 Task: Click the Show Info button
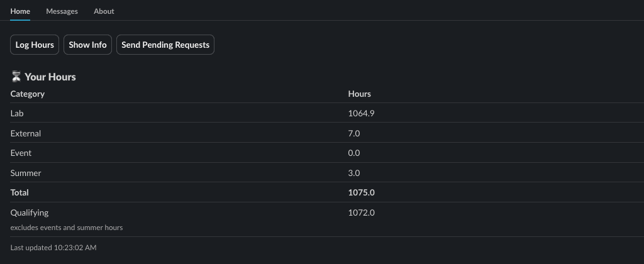coord(87,45)
